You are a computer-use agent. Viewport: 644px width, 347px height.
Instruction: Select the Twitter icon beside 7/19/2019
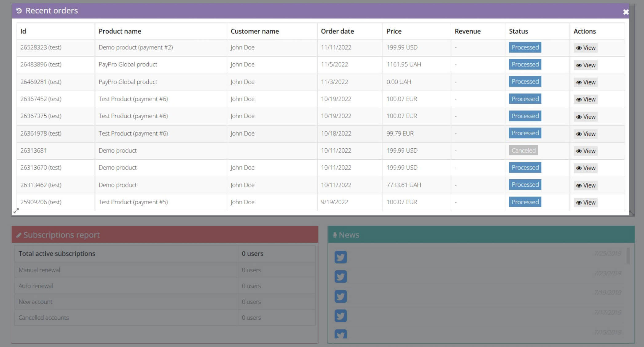point(340,296)
